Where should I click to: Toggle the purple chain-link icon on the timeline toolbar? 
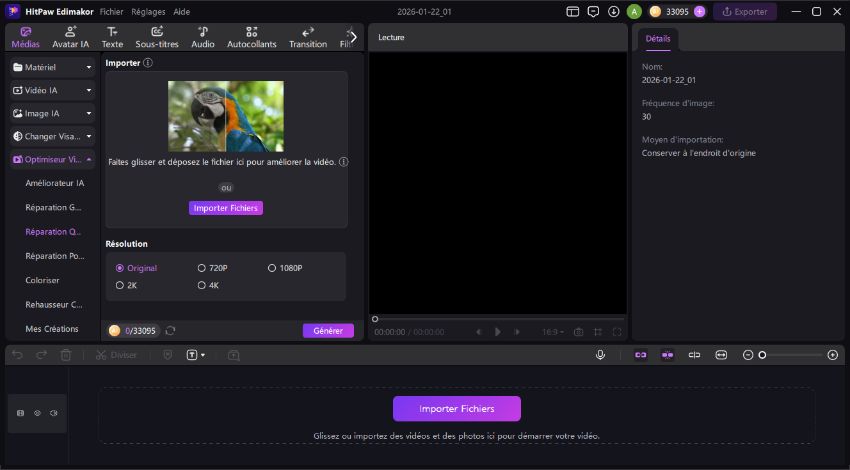(x=641, y=355)
